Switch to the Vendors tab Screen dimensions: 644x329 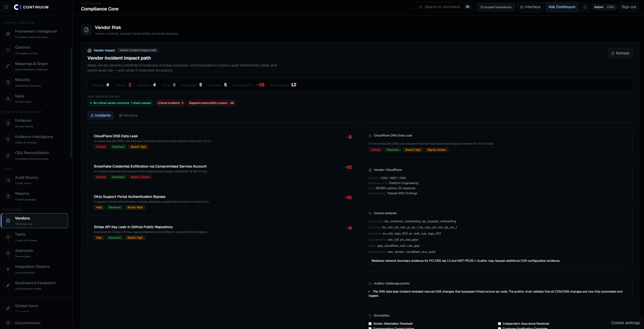[x=128, y=115]
